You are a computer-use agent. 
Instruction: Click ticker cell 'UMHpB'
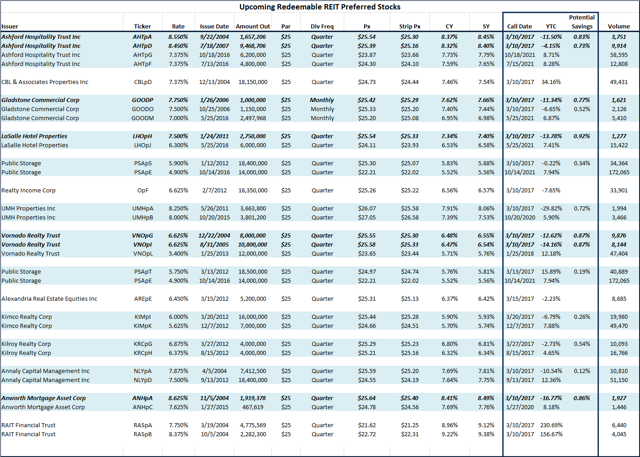pyautogui.click(x=142, y=217)
